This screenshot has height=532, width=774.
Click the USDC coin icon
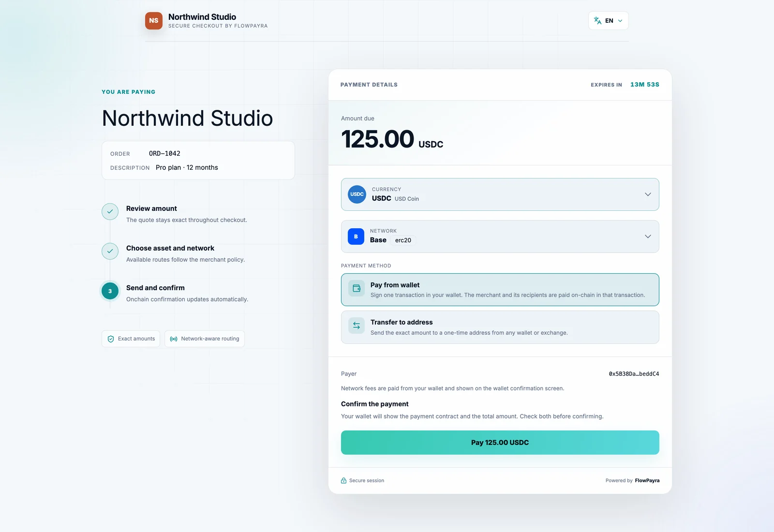click(x=357, y=194)
